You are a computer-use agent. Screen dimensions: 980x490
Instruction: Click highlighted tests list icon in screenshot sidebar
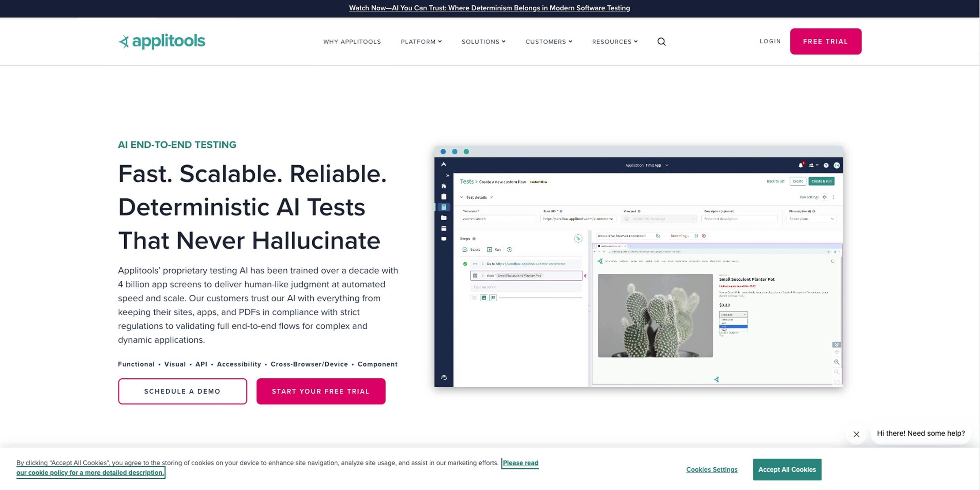click(x=443, y=207)
